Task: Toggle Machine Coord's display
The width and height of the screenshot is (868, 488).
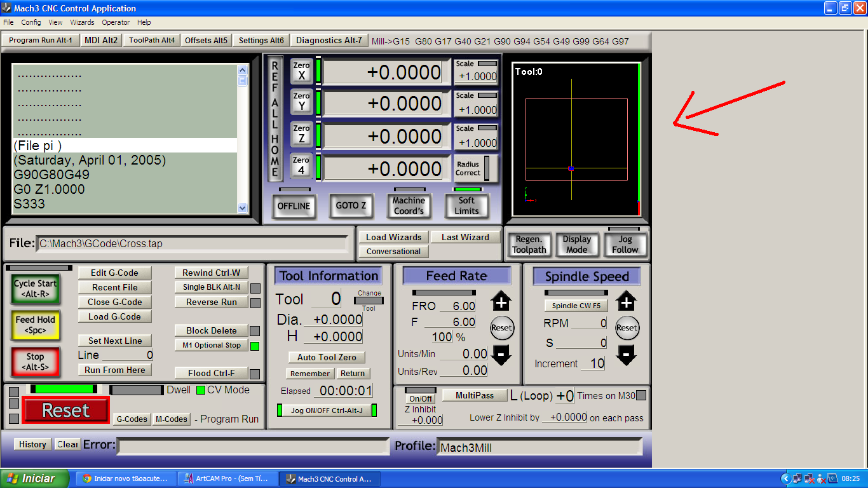Action: click(409, 206)
